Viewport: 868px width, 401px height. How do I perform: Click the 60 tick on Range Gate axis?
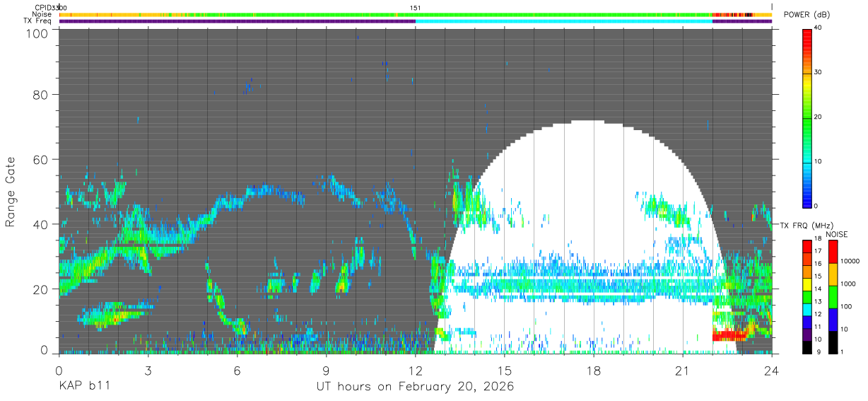(x=41, y=159)
